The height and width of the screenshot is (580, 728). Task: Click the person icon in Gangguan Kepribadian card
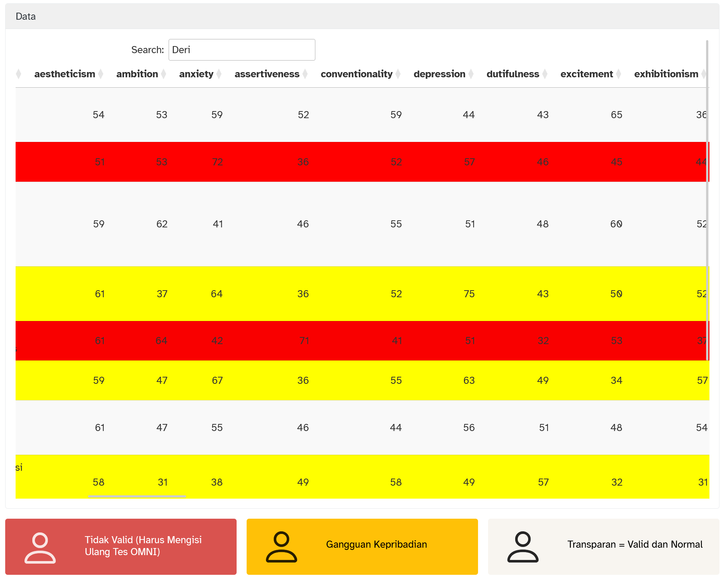[282, 547]
